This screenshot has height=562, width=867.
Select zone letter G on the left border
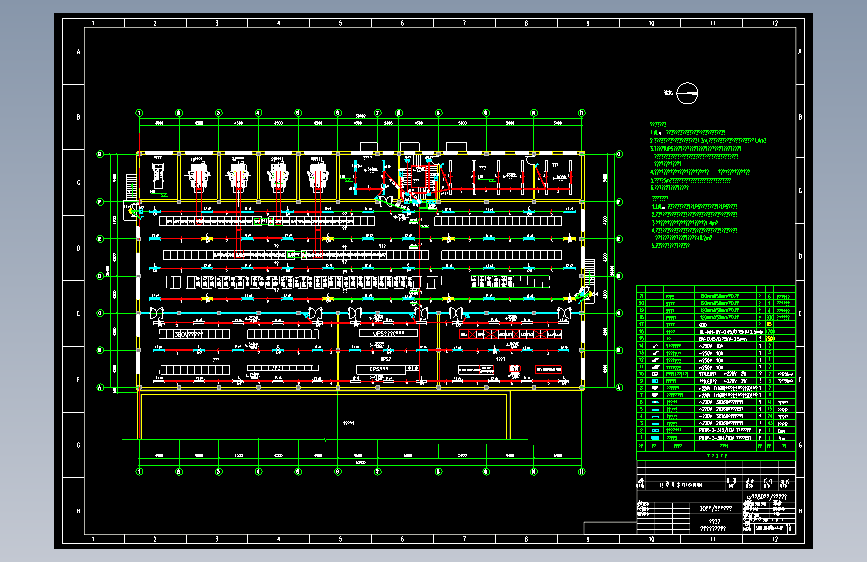(x=78, y=445)
